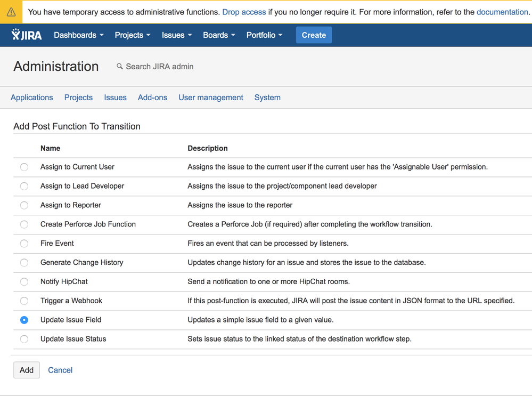The width and height of the screenshot is (532, 396).
Task: Click the Administration heading
Action: (x=56, y=66)
